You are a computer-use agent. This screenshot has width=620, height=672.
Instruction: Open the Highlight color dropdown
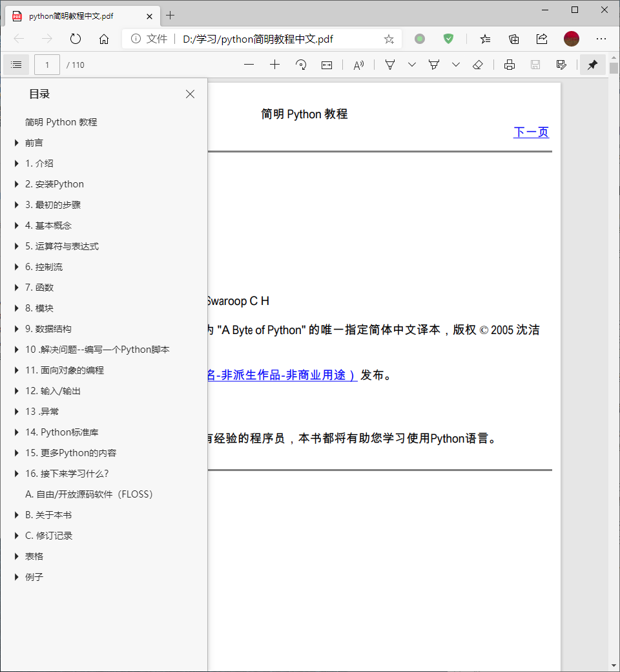point(456,65)
